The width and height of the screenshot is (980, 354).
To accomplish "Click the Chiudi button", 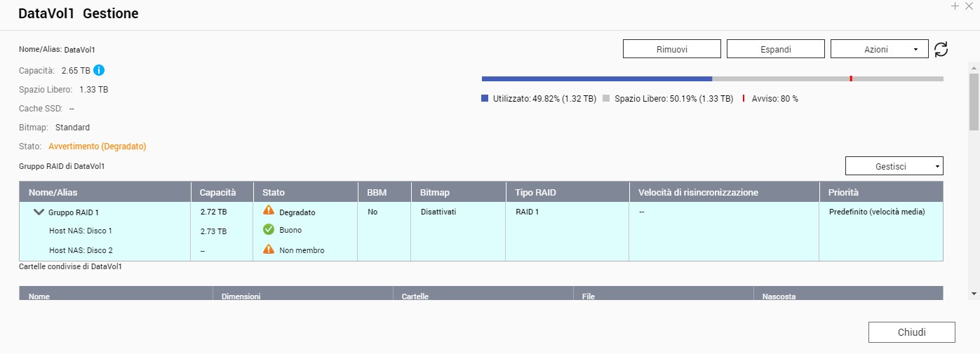I will pyautogui.click(x=911, y=332).
